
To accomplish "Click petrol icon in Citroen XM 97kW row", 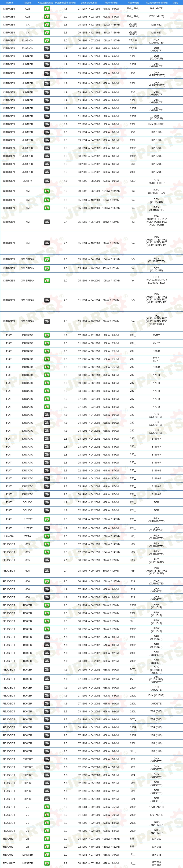I will (47, 200).
